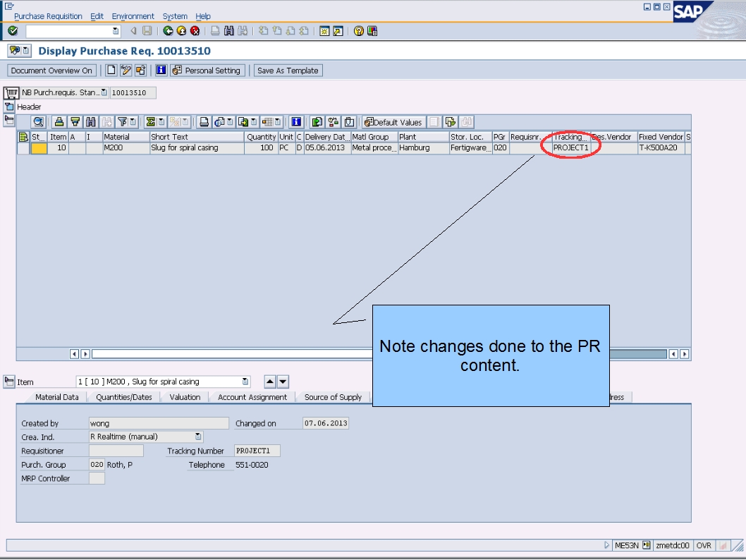Viewport: 746px width, 560px height.
Task: Click the blue Help information icon
Action: pyautogui.click(x=161, y=71)
